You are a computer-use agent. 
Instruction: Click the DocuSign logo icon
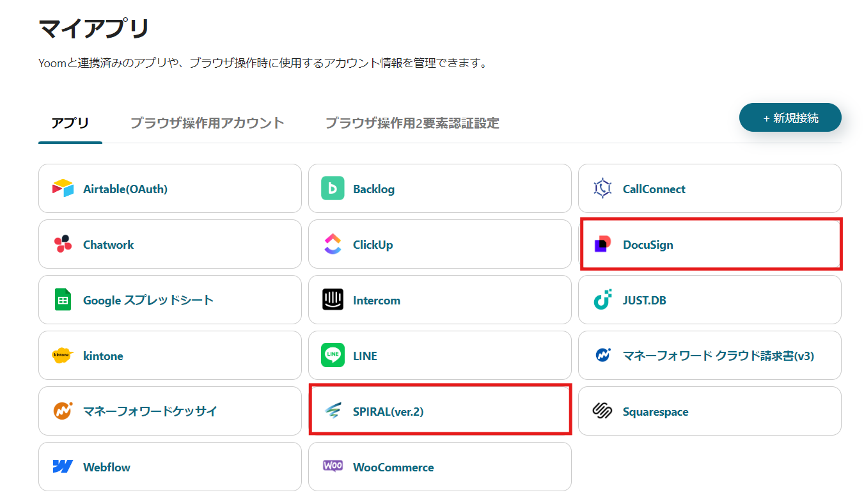pyautogui.click(x=602, y=244)
